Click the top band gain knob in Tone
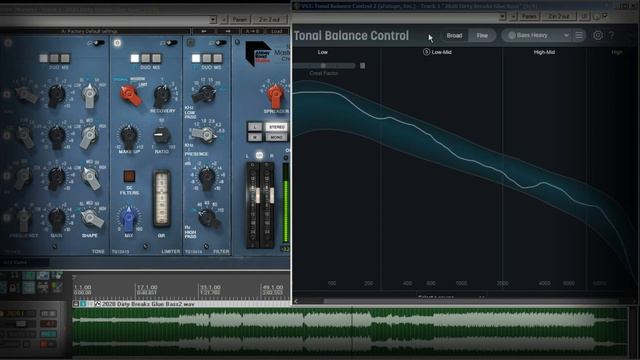 point(56,96)
